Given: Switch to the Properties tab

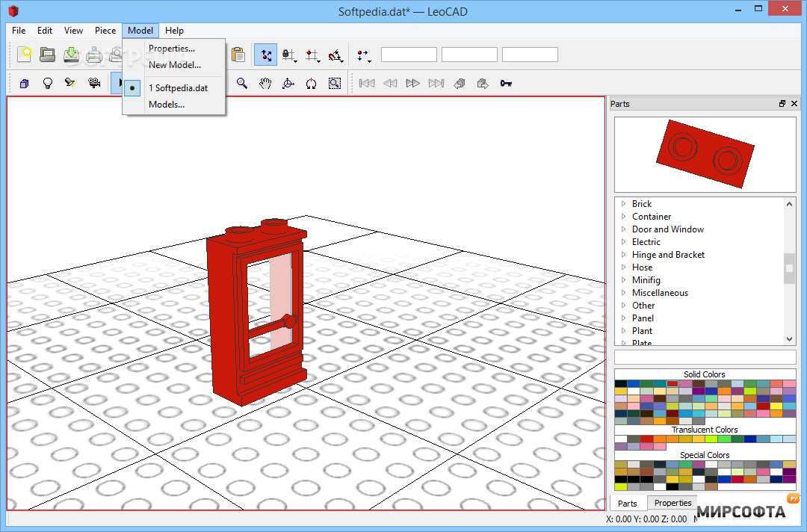Looking at the screenshot, I should pos(672,503).
